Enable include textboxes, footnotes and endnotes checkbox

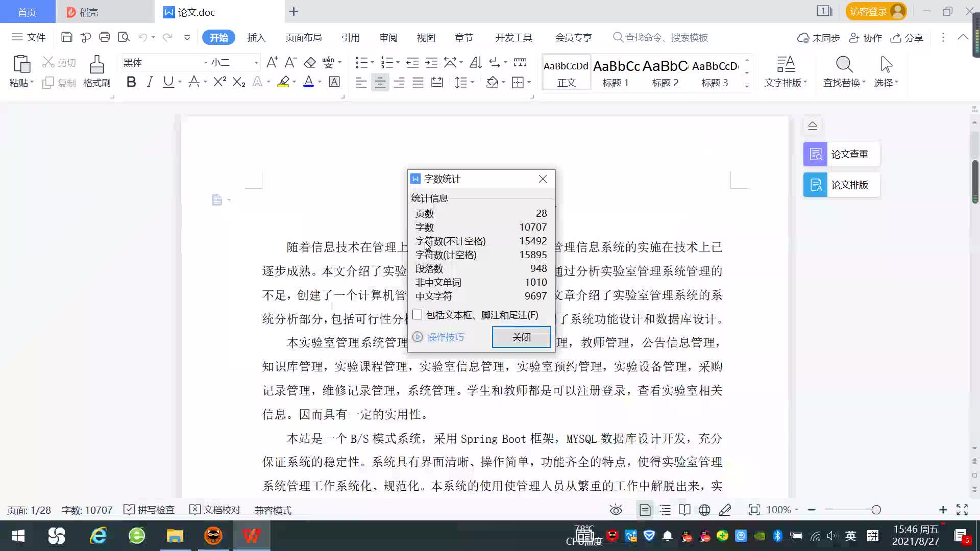(418, 315)
